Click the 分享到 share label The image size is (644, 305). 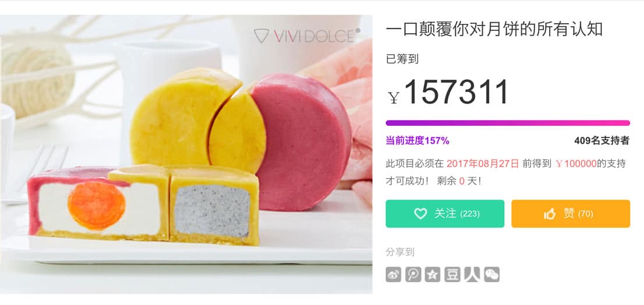pos(400,252)
